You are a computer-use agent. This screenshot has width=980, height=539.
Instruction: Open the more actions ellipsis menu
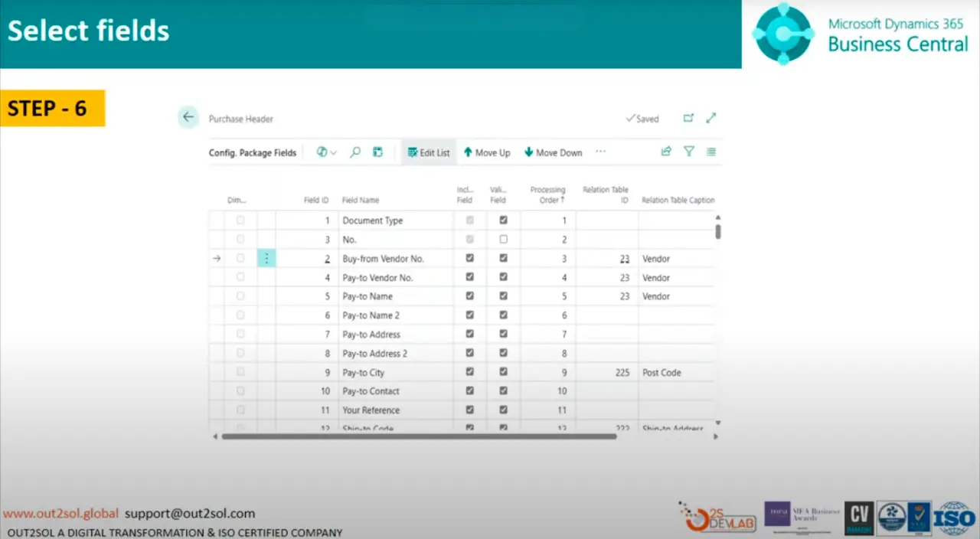click(600, 152)
